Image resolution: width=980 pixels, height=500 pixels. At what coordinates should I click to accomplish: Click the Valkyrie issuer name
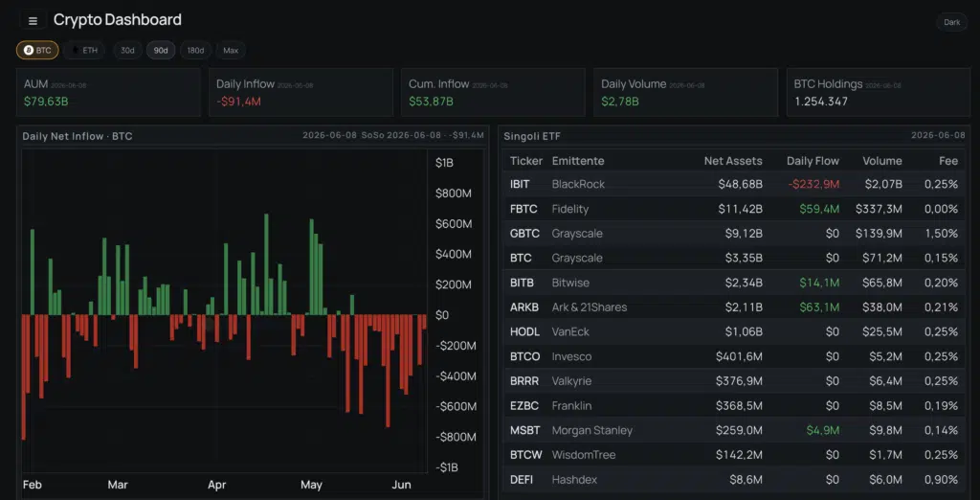click(572, 381)
